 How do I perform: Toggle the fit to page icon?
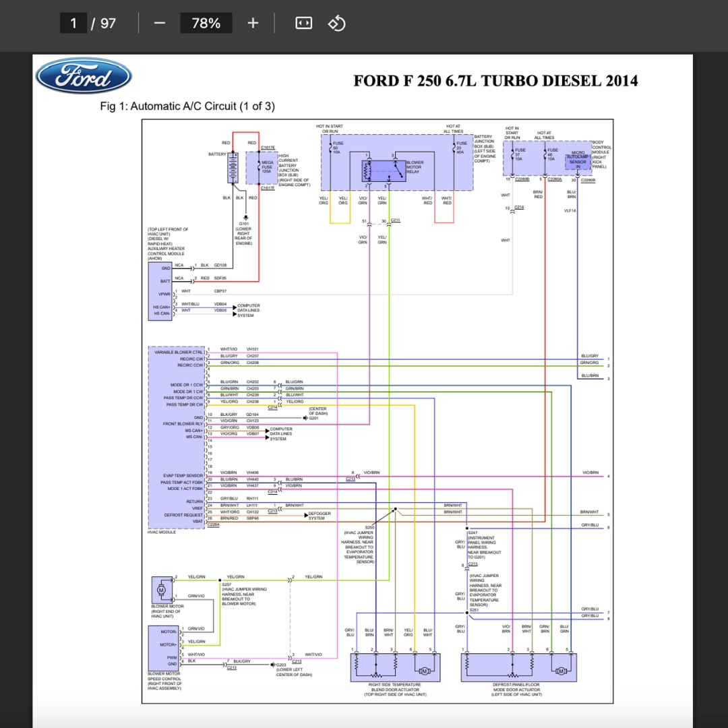pyautogui.click(x=304, y=23)
